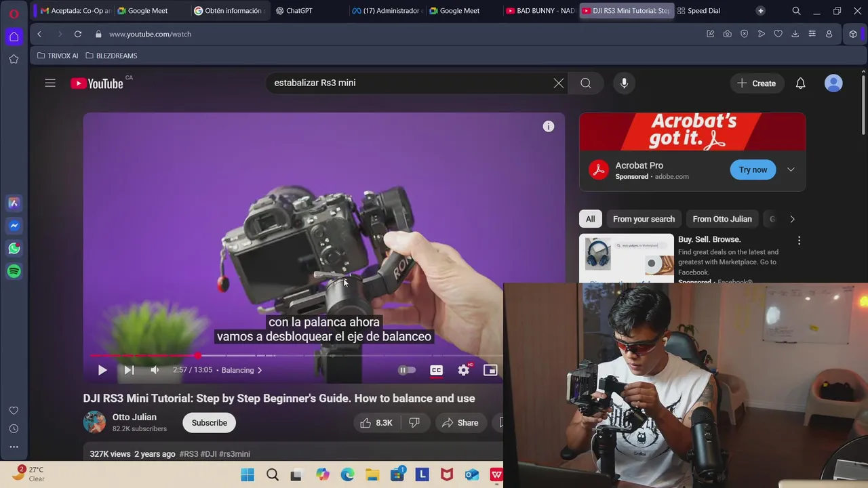Open the Aria AI sidebar icon
The height and width of the screenshot is (488, 868).
14,203
